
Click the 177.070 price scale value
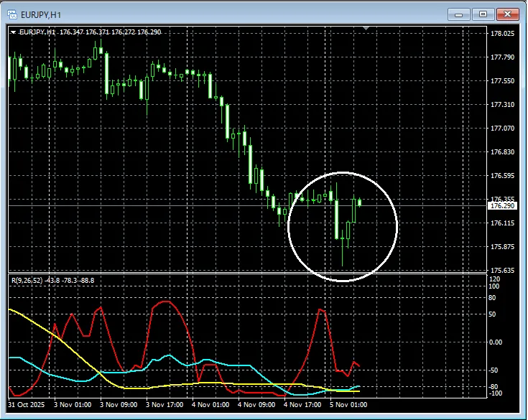tap(502, 129)
